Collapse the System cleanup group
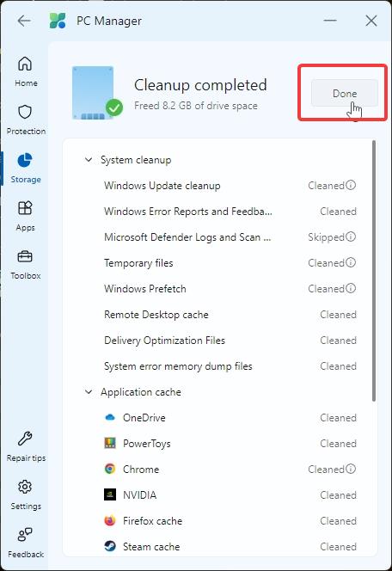This screenshot has width=392, height=571. [89, 159]
